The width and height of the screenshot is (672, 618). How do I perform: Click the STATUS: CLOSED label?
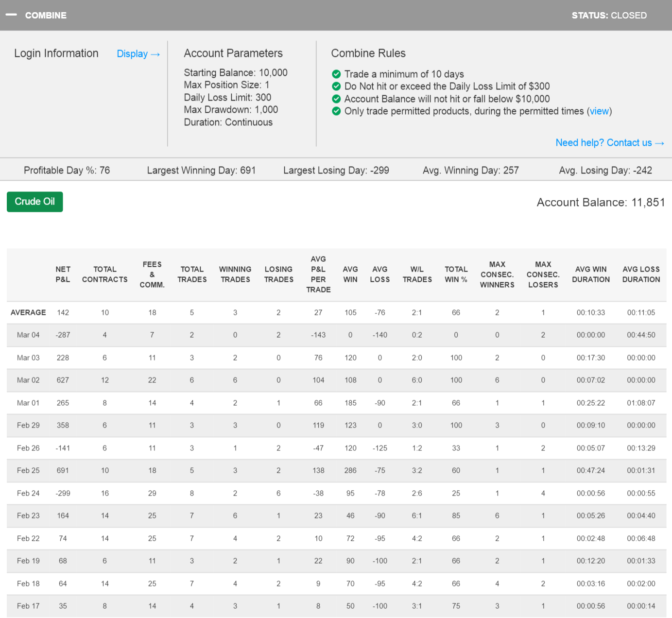(x=609, y=16)
